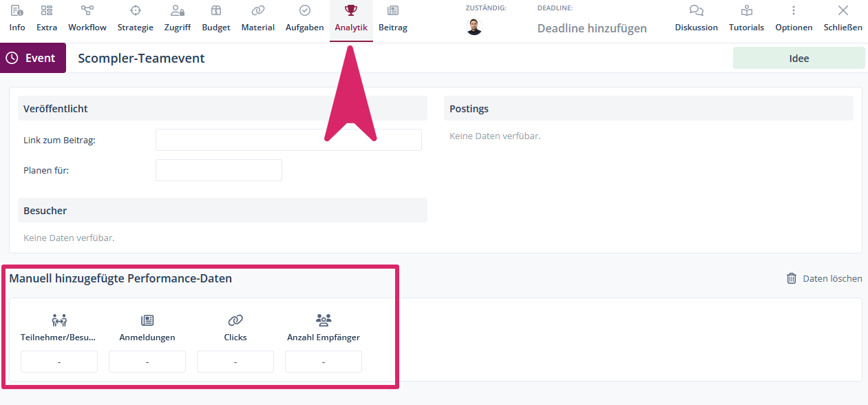868x405 pixels.
Task: Switch to the Extra tab
Action: click(x=47, y=19)
